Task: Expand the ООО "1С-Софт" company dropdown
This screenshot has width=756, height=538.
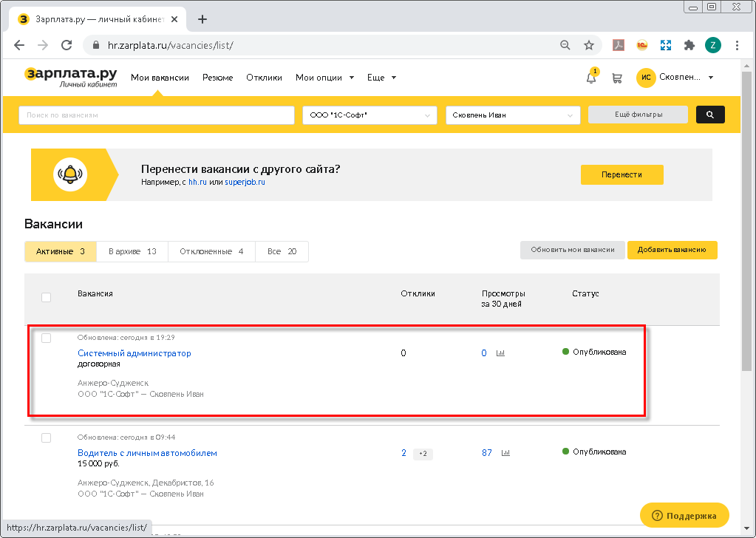Action: point(370,115)
